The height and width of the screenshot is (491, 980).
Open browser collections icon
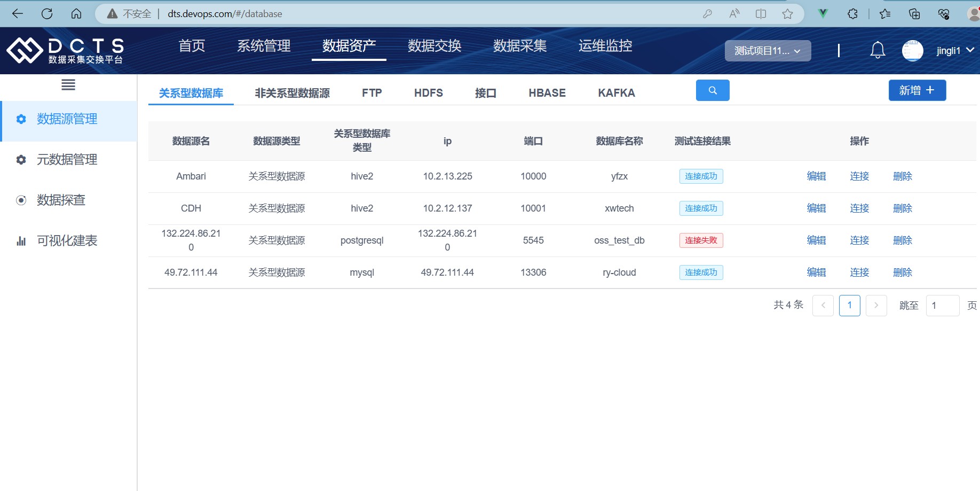[914, 14]
